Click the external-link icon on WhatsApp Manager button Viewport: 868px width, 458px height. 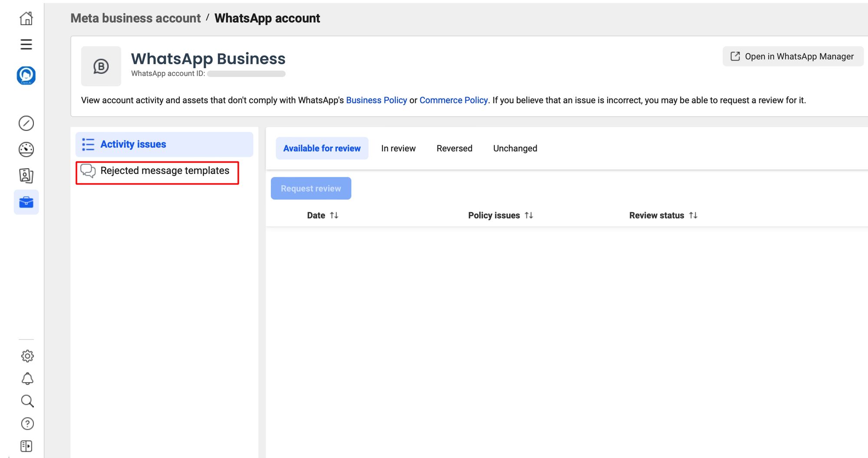[735, 56]
